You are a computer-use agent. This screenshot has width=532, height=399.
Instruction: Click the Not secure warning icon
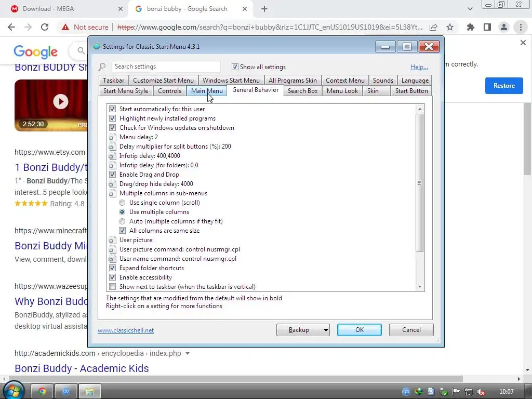[65, 27]
